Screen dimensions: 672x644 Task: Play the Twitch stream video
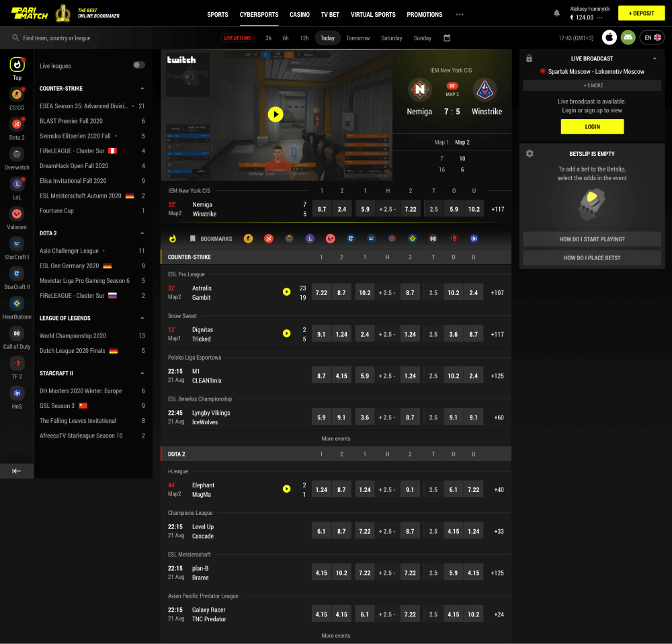276,114
